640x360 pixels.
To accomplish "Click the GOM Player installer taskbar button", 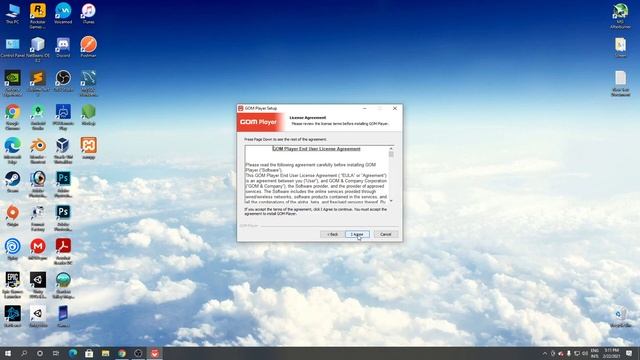I will click(154, 353).
